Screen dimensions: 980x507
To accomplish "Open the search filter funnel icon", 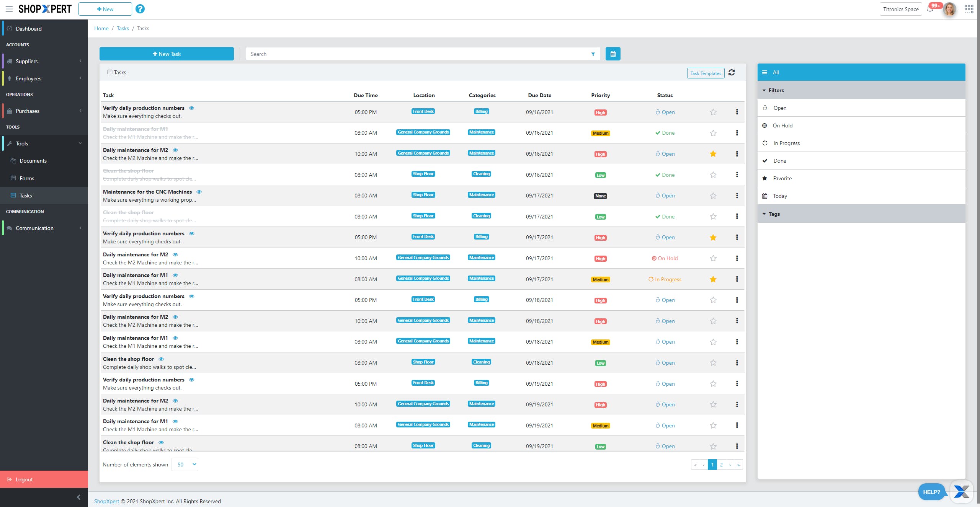I will [x=593, y=54].
